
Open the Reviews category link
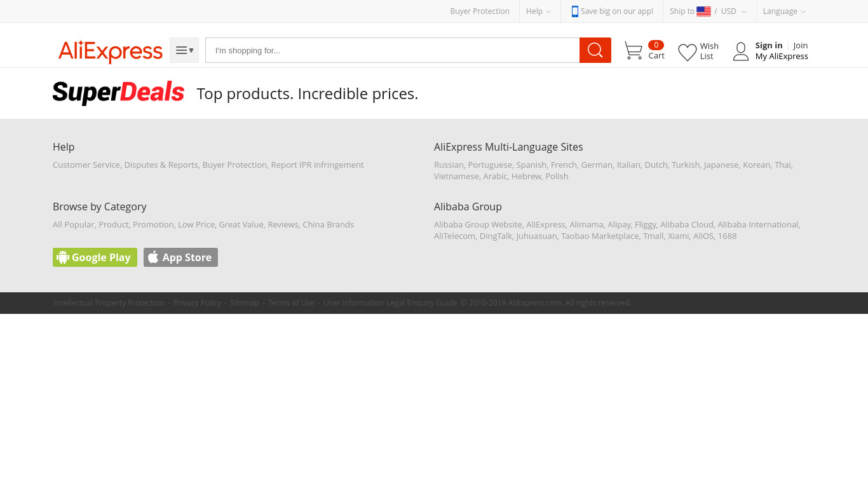coord(283,224)
